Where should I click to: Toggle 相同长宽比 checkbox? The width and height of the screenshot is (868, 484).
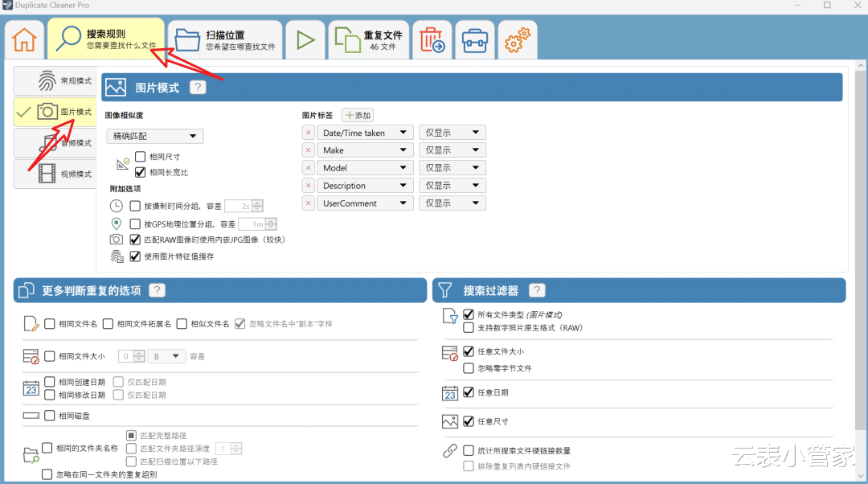point(141,172)
